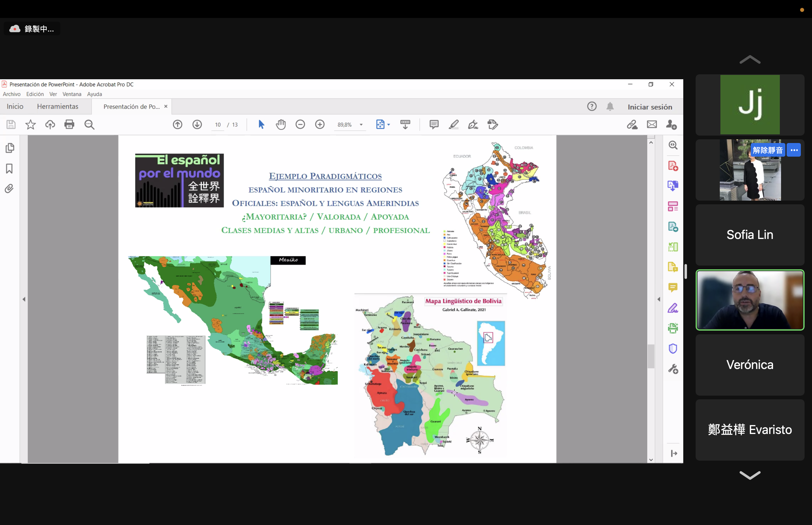Click the share link icon

pyautogui.click(x=632, y=124)
